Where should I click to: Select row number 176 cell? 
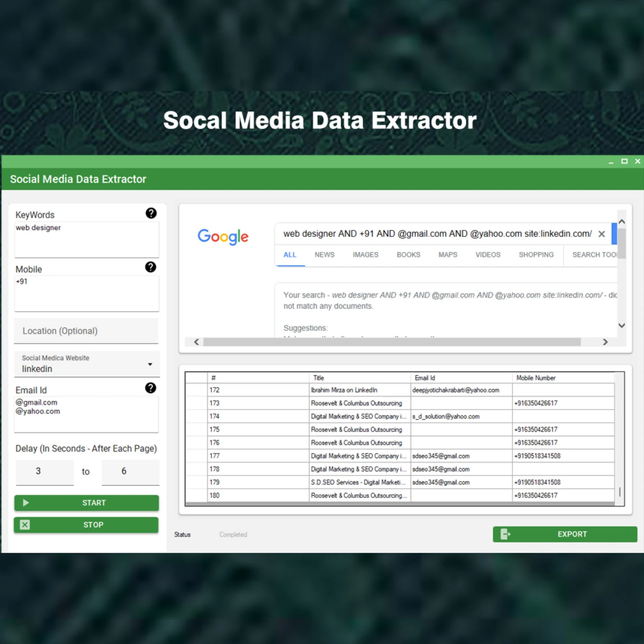(x=258, y=443)
